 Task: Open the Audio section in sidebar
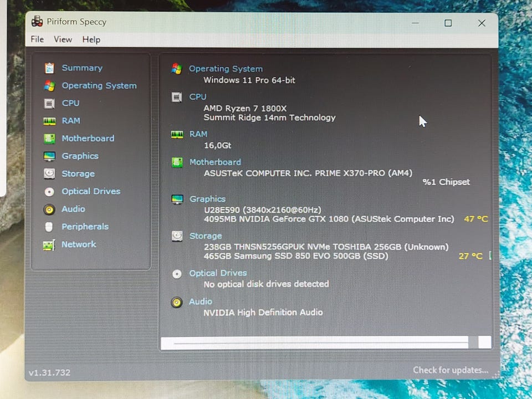[x=73, y=209]
